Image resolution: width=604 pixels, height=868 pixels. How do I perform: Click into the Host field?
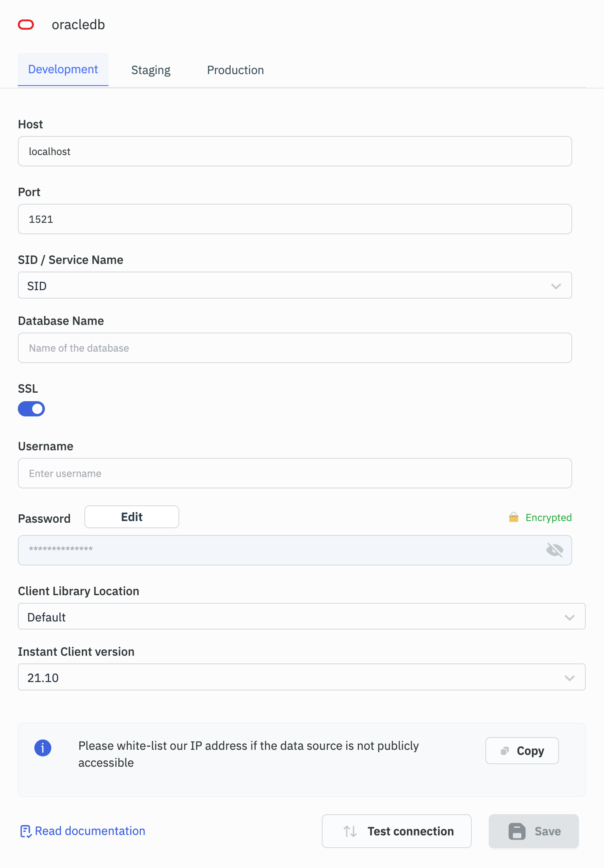click(295, 152)
